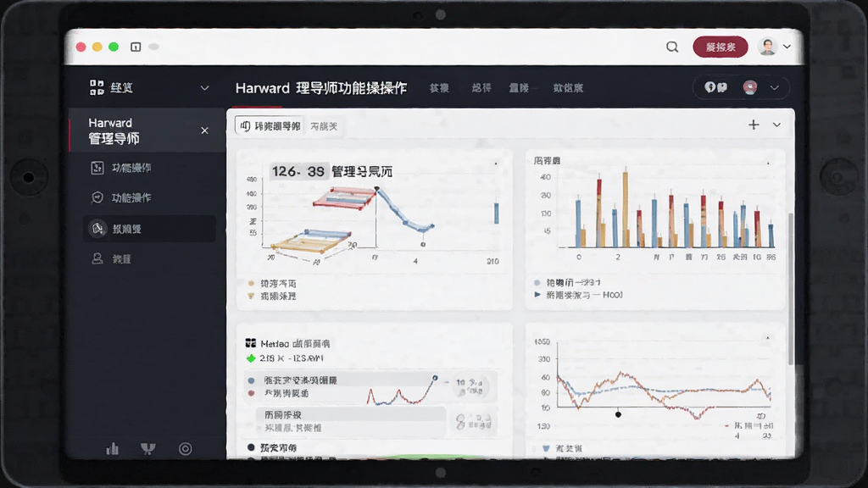Toggle the black dot item at Metleo card bottom
The width and height of the screenshot is (868, 488).
point(251,447)
